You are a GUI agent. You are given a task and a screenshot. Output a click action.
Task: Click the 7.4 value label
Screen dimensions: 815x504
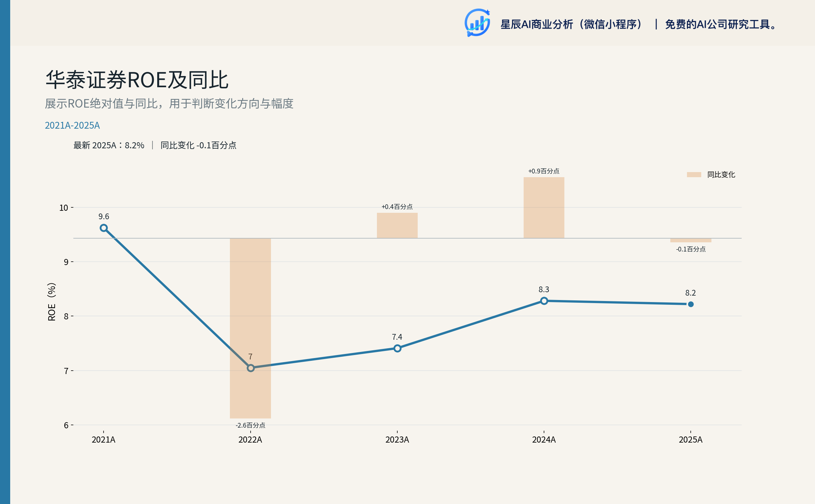pyautogui.click(x=397, y=337)
